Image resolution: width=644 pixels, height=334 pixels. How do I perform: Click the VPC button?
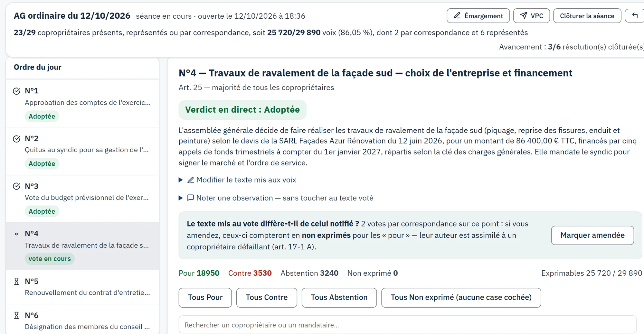click(x=531, y=16)
